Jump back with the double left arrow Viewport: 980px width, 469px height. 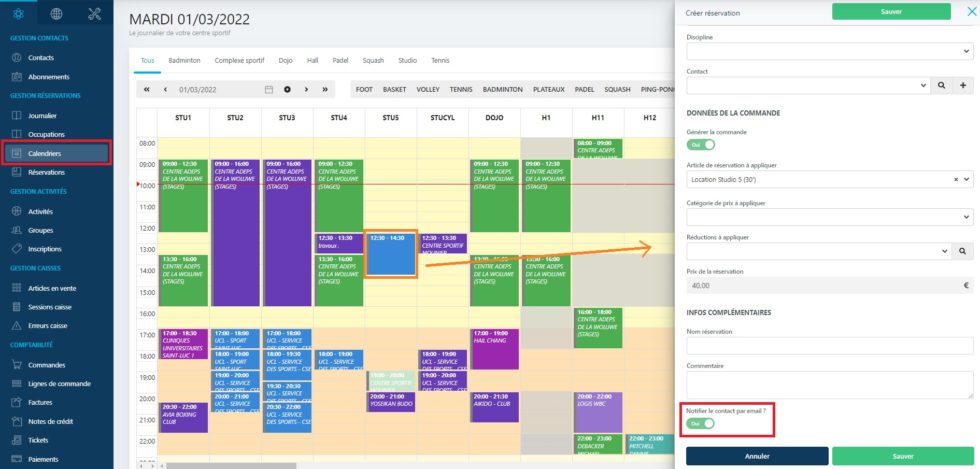[x=147, y=89]
